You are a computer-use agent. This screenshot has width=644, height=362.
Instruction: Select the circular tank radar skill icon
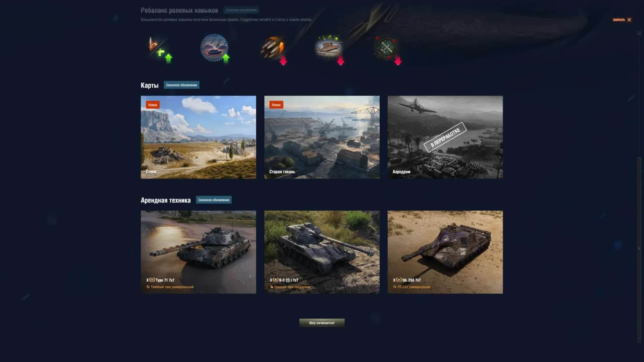215,48
